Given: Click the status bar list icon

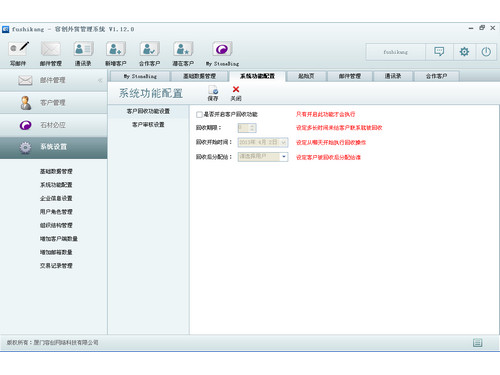Looking at the screenshot, I should coord(477,342).
